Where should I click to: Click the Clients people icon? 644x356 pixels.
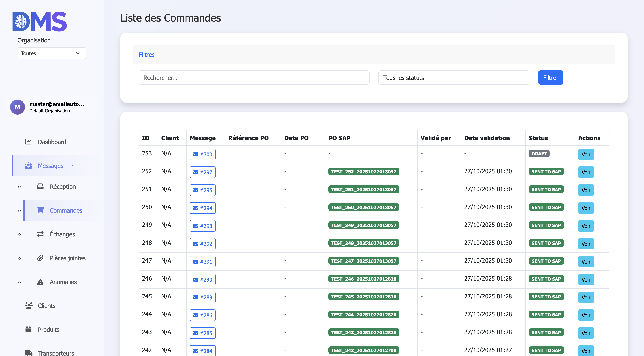coord(29,306)
